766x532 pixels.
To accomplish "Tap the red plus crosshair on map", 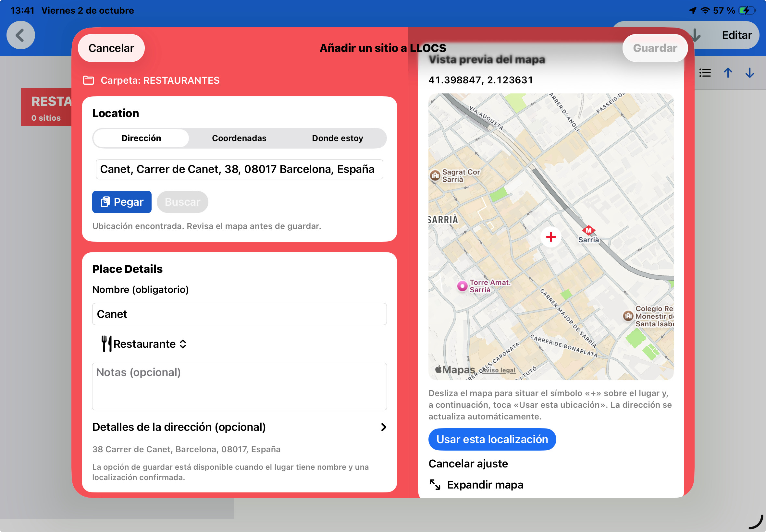I will [x=550, y=237].
